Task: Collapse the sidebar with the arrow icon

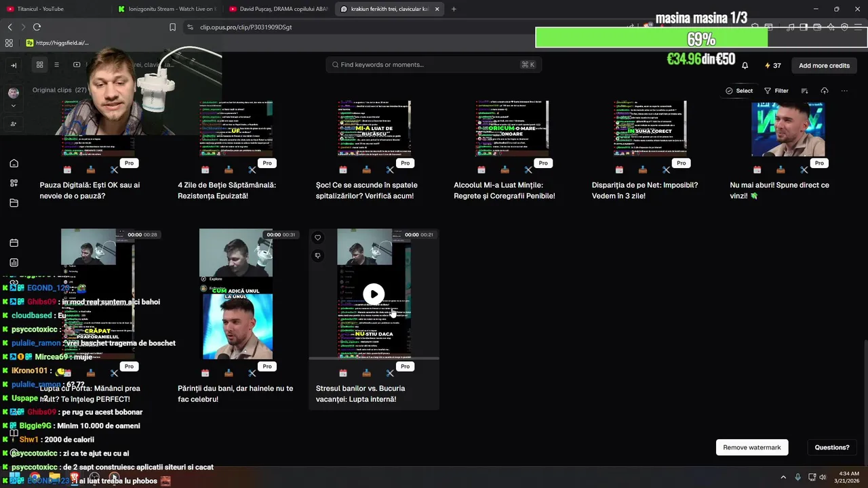Action: coord(14,66)
